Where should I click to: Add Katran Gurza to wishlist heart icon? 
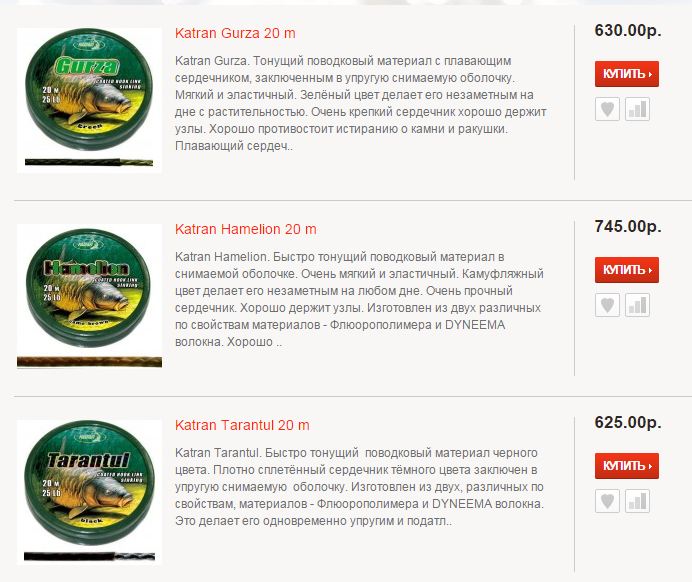607,109
